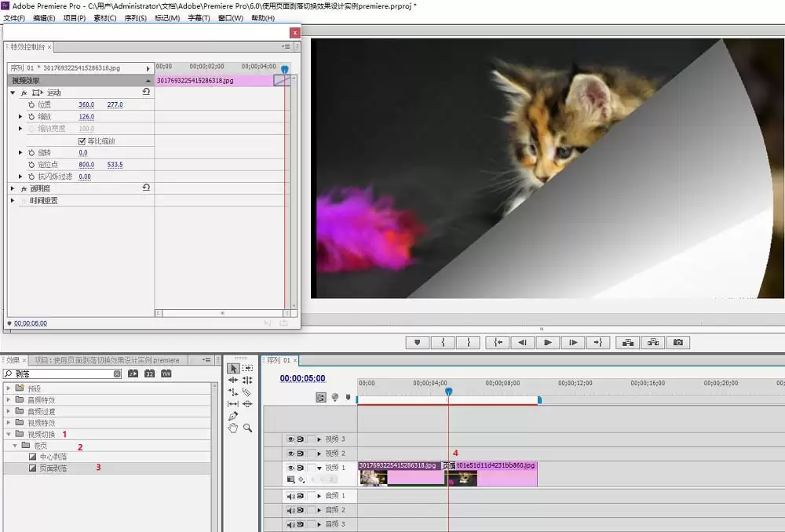Choose the Track Select tool

click(x=247, y=368)
